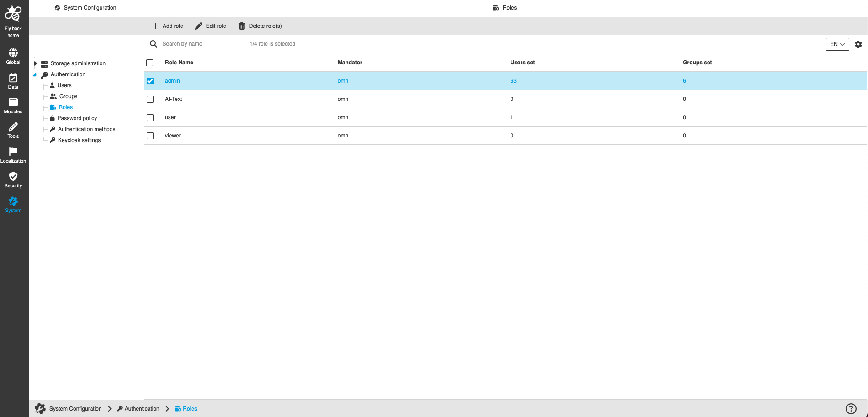Open the Global section in the sidebar
This screenshot has height=417, width=868.
[13, 56]
